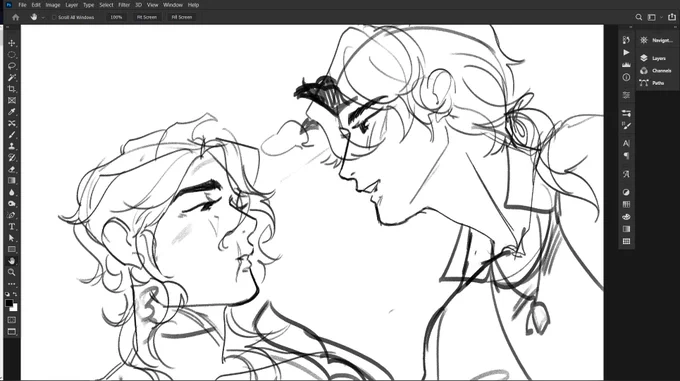Open the Actions panel play icon
The image size is (680, 381).
pos(626,52)
